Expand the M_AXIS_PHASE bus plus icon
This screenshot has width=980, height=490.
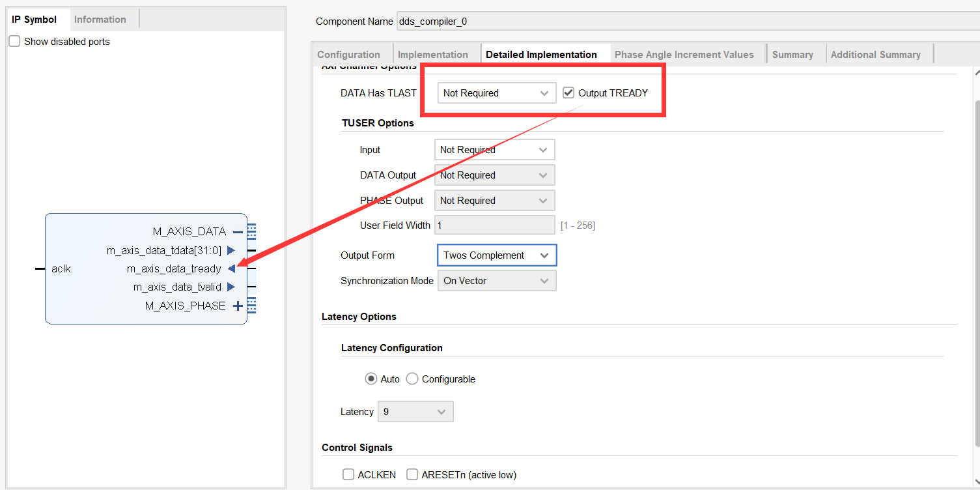click(238, 306)
